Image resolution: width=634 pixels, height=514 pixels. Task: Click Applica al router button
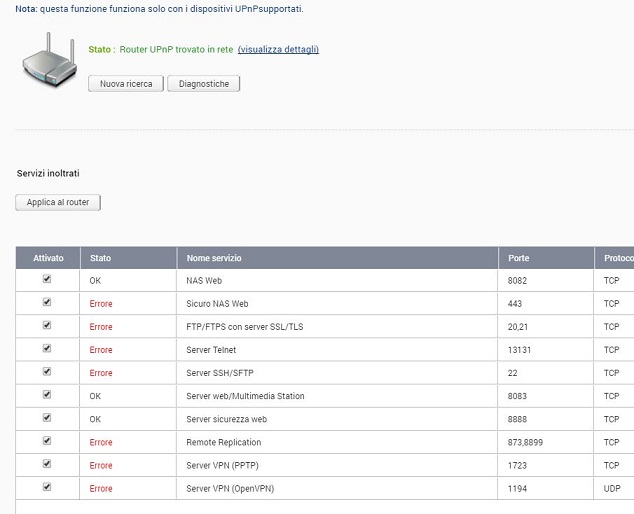pos(58,202)
